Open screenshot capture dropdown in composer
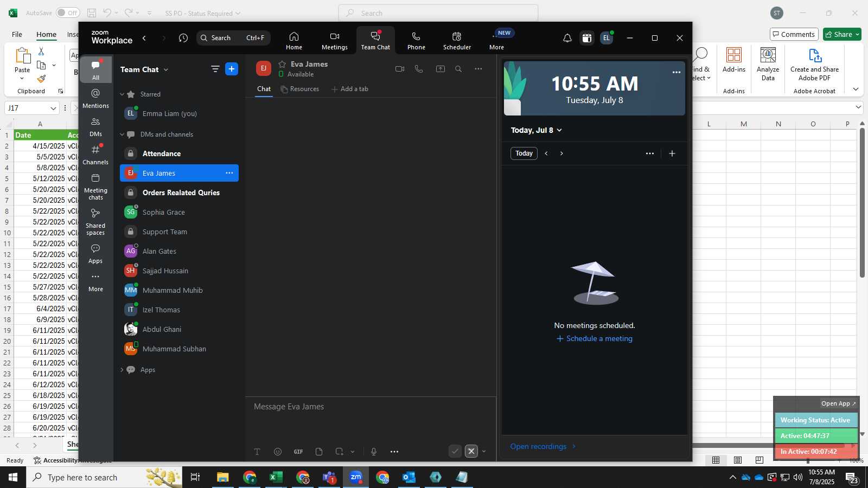868x488 pixels. coord(353,452)
